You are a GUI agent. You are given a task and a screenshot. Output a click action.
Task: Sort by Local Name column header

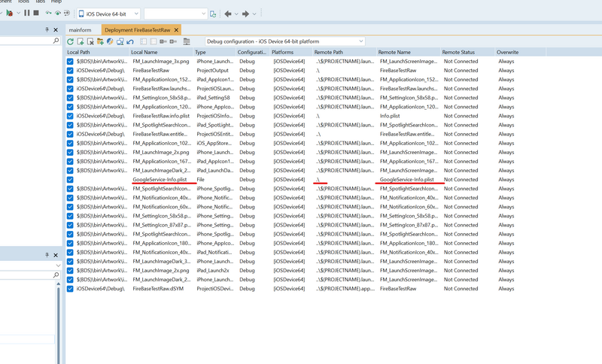[x=161, y=52]
